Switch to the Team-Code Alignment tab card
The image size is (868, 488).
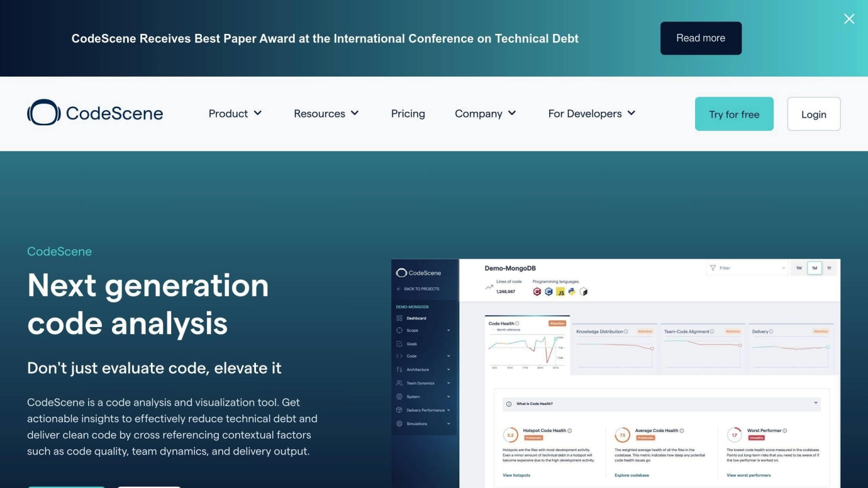click(x=703, y=348)
